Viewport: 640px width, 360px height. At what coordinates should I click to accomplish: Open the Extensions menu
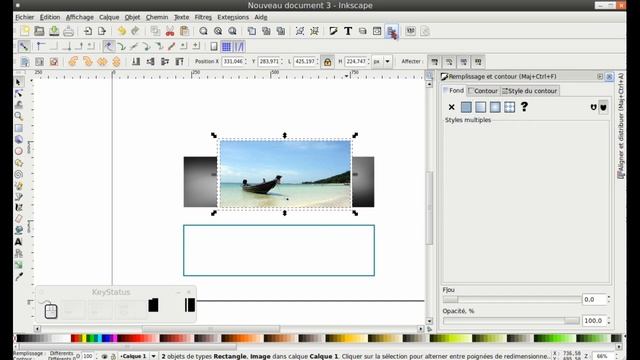point(233,17)
